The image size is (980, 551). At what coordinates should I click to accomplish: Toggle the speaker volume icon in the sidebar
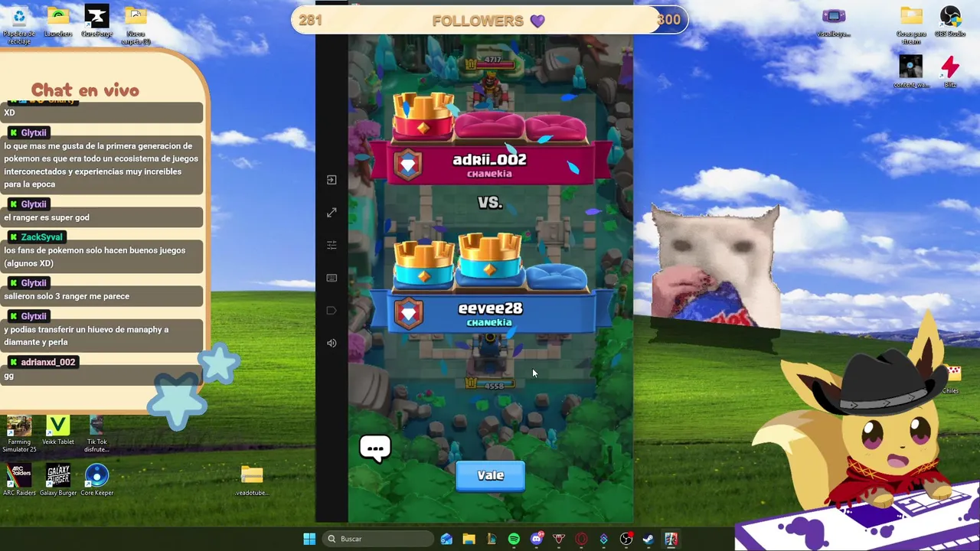tap(332, 343)
